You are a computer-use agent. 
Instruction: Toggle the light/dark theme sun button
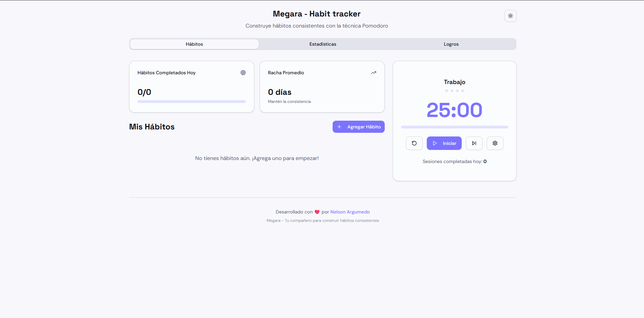[510, 16]
